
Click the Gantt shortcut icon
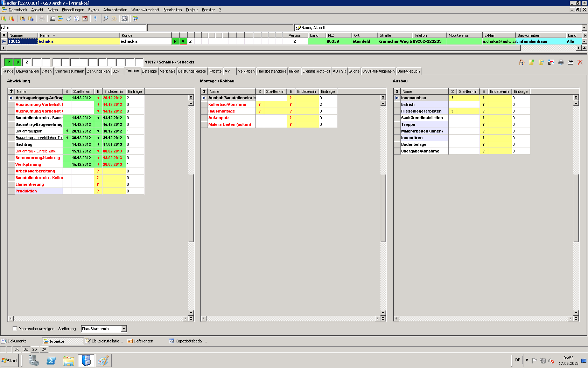pos(135,19)
